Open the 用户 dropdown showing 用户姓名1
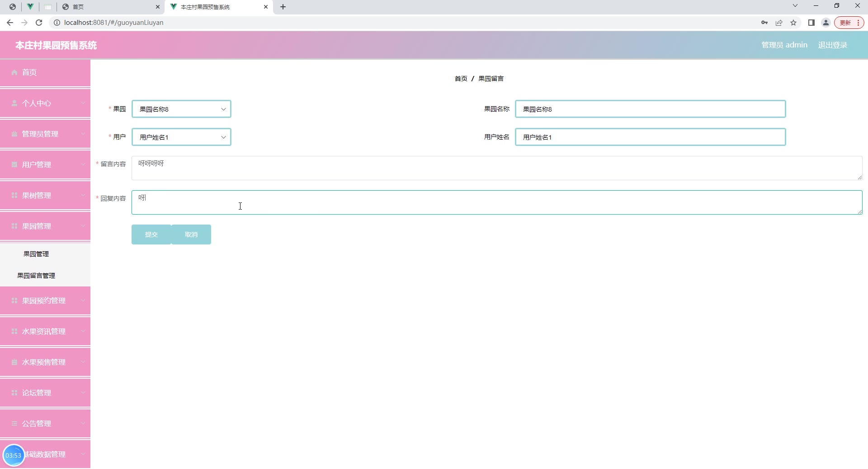Image resolution: width=868 pixels, height=469 pixels. tap(181, 137)
